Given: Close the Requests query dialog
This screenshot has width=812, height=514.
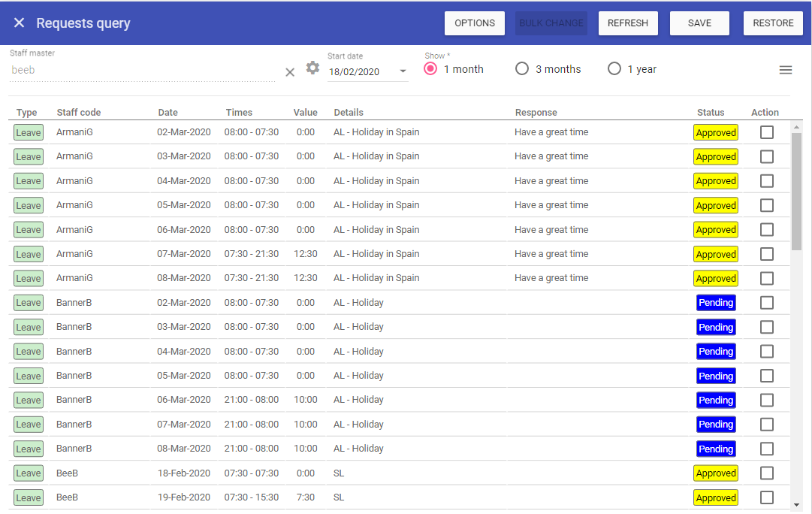Looking at the screenshot, I should (20, 23).
